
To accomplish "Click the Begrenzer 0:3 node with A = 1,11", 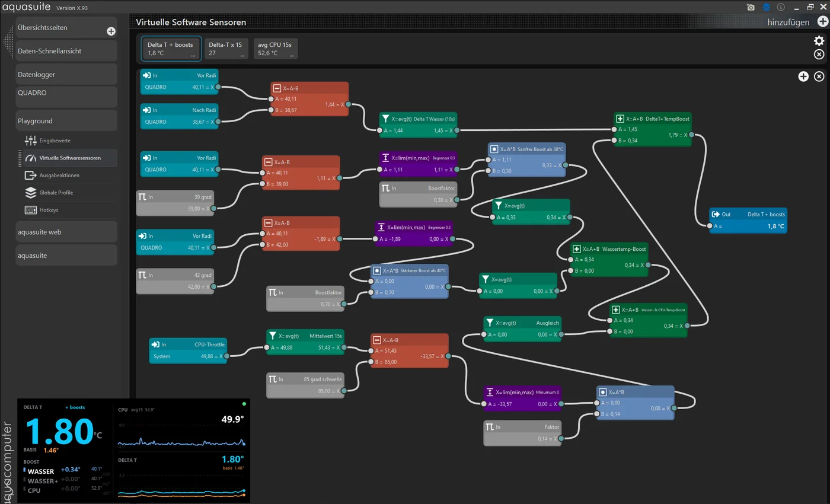I will (x=419, y=164).
